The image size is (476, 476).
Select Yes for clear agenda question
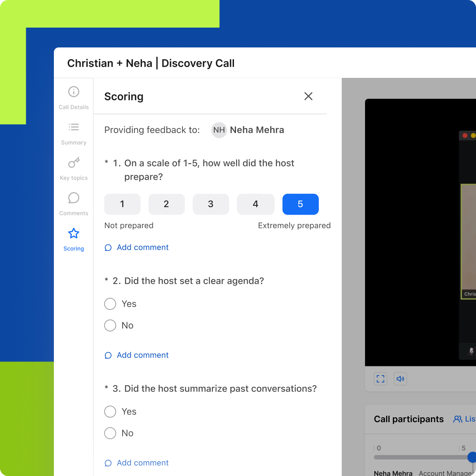[110, 304]
